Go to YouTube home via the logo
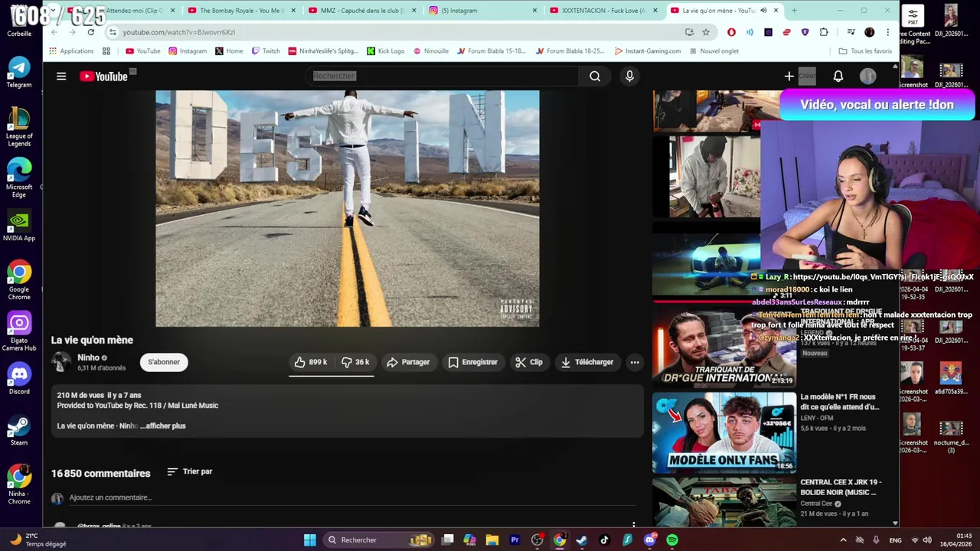Image resolution: width=980 pixels, height=551 pixels. click(103, 76)
